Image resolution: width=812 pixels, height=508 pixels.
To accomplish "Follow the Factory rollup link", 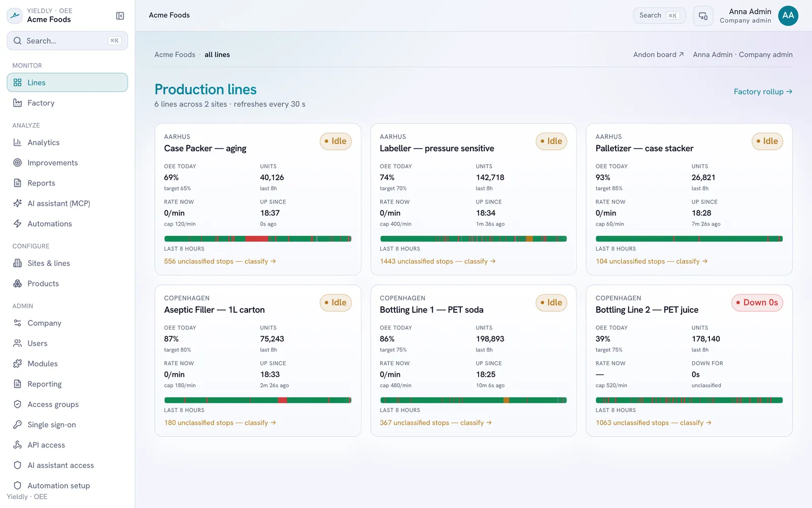I will click(763, 91).
